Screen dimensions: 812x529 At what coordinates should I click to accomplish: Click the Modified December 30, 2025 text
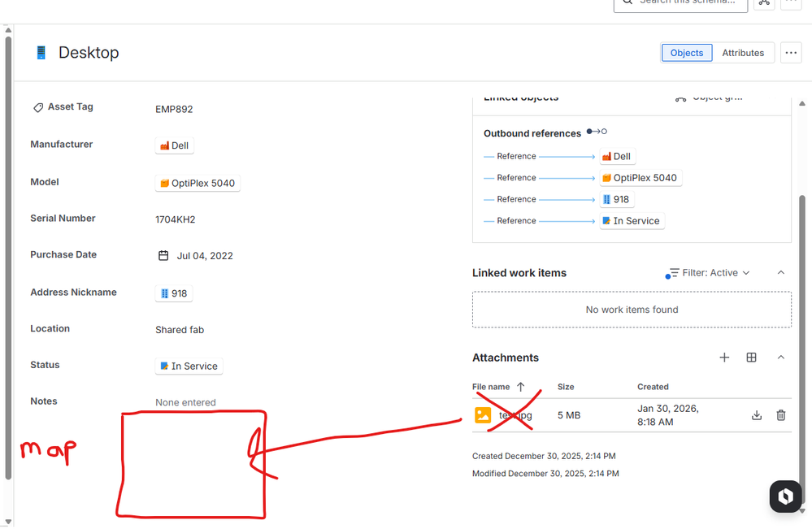coord(545,474)
